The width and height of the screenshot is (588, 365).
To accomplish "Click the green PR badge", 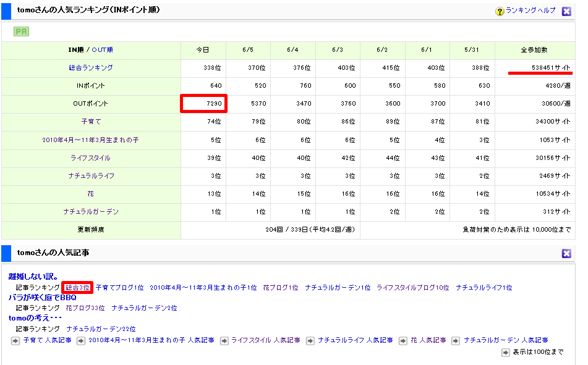I will pos(22,31).
